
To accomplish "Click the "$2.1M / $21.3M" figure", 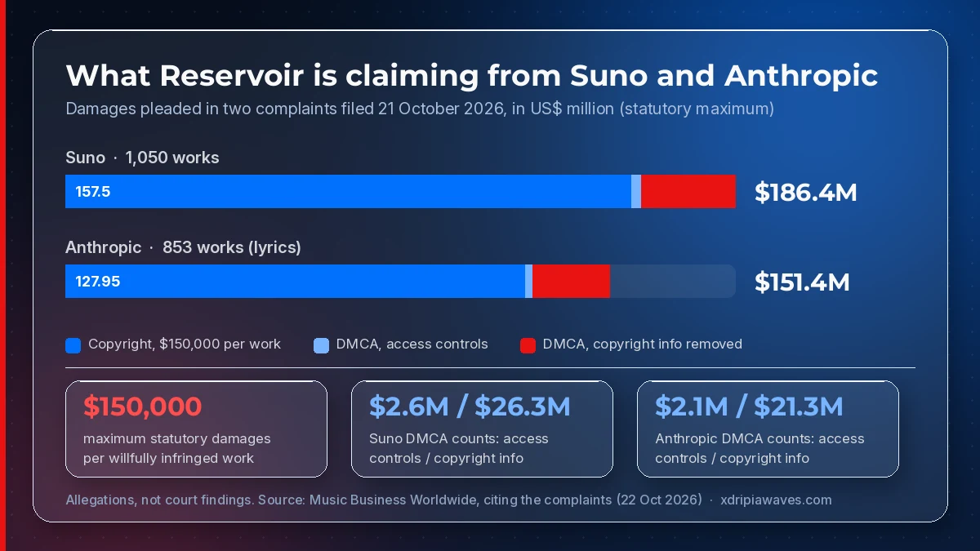I will 749,407.
